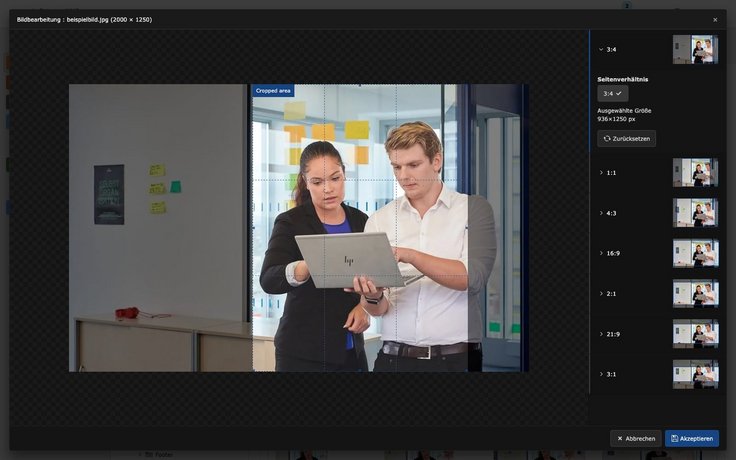Expand the 2:1 crop variant chevron
This screenshot has height=460, width=736.
601,293
